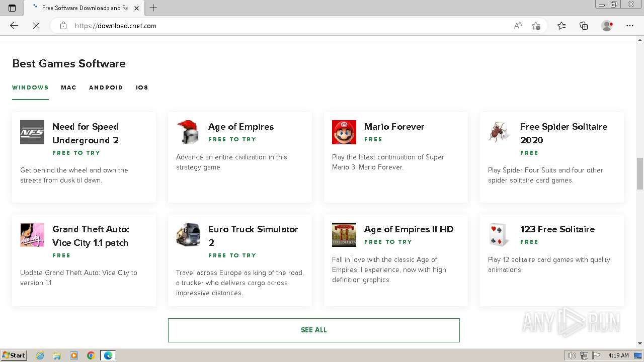View site information lock icon
644x362 pixels.
click(63, 26)
